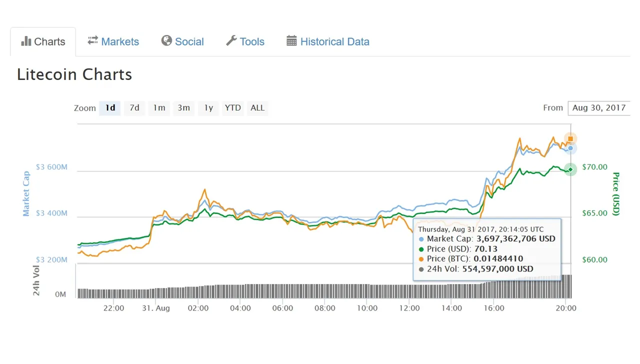Screen dimensions: 640x364
Task: Show ALL time chart range
Action: coord(257,108)
